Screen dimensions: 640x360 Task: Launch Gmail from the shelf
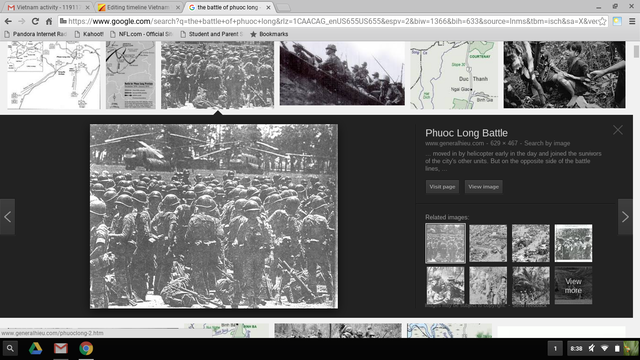click(x=61, y=349)
